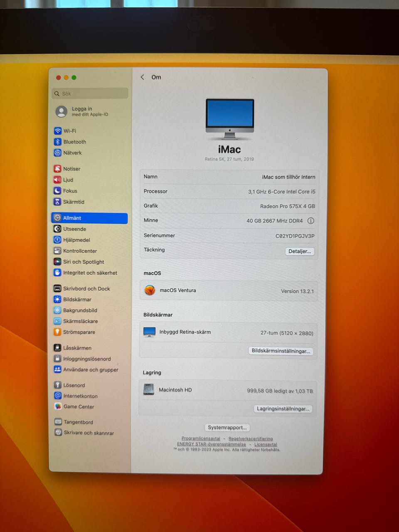Select Siri och Spotlight icon

coord(57,262)
